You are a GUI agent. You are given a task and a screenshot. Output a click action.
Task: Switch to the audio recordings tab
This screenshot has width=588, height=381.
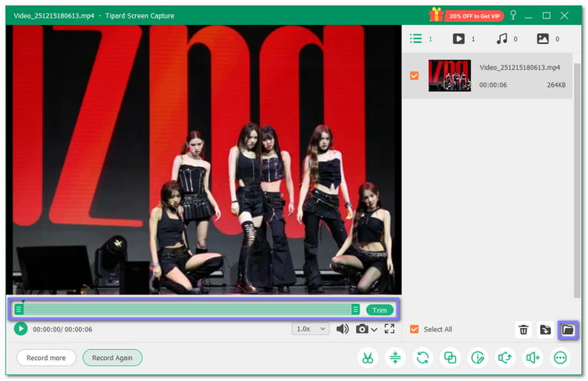tap(501, 39)
